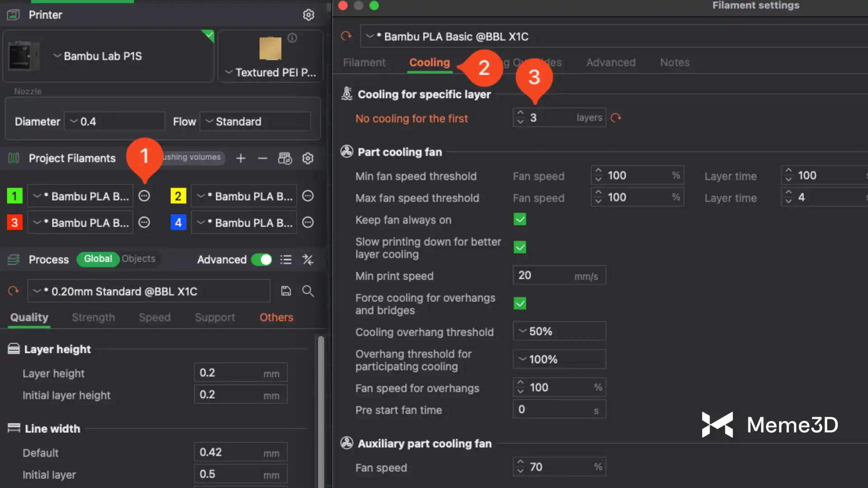Select the Objects process mode button

pyautogui.click(x=138, y=259)
